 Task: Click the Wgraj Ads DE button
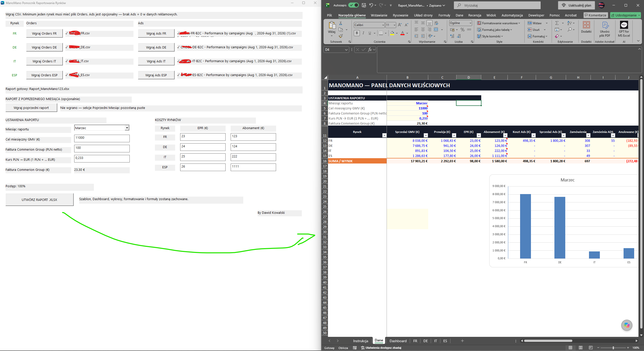point(156,47)
